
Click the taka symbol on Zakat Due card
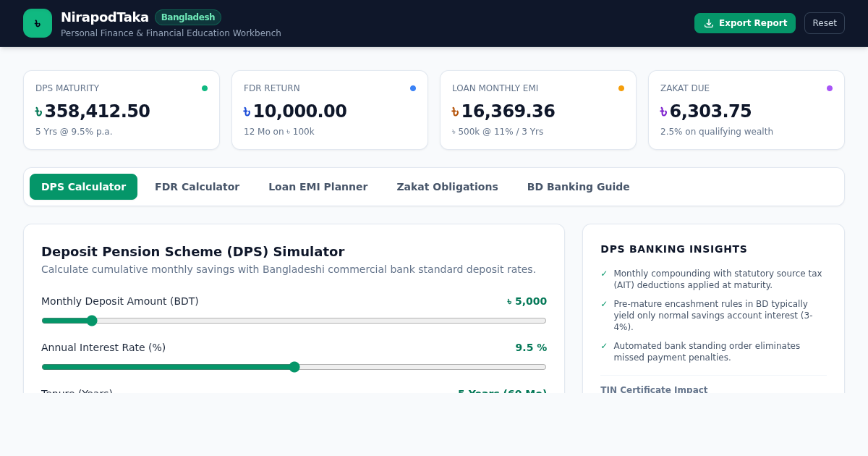663,112
